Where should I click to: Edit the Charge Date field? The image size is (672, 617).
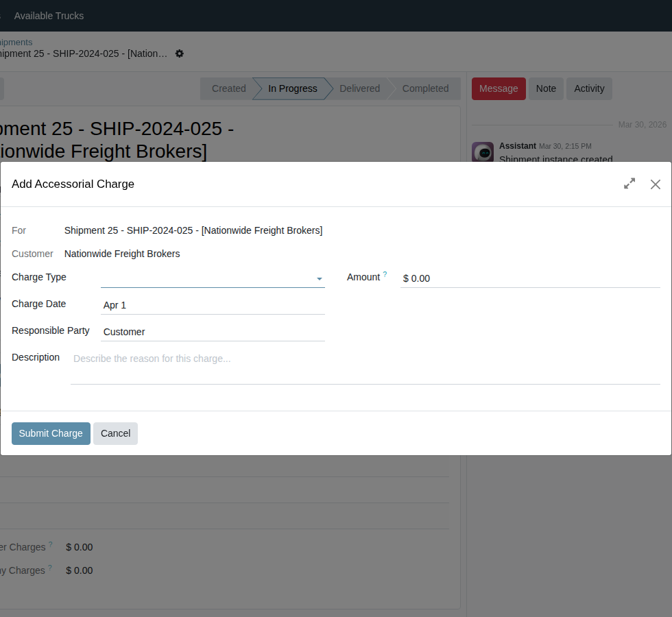pos(213,305)
